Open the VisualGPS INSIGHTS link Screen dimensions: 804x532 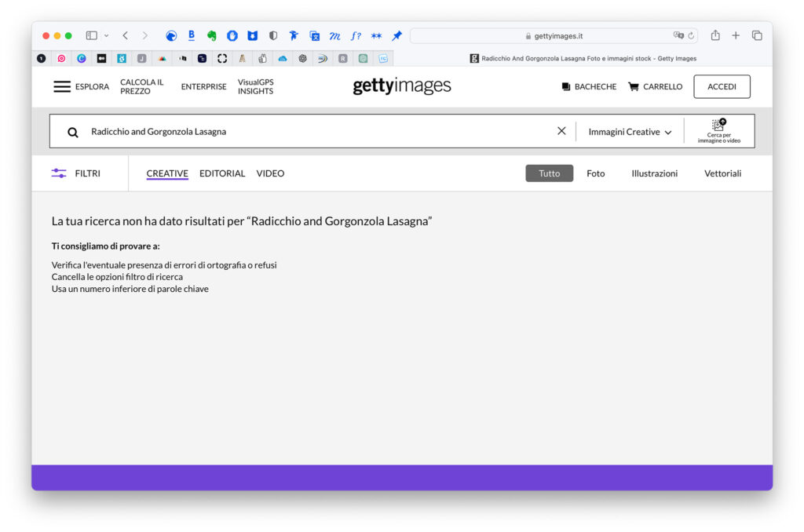coord(255,86)
